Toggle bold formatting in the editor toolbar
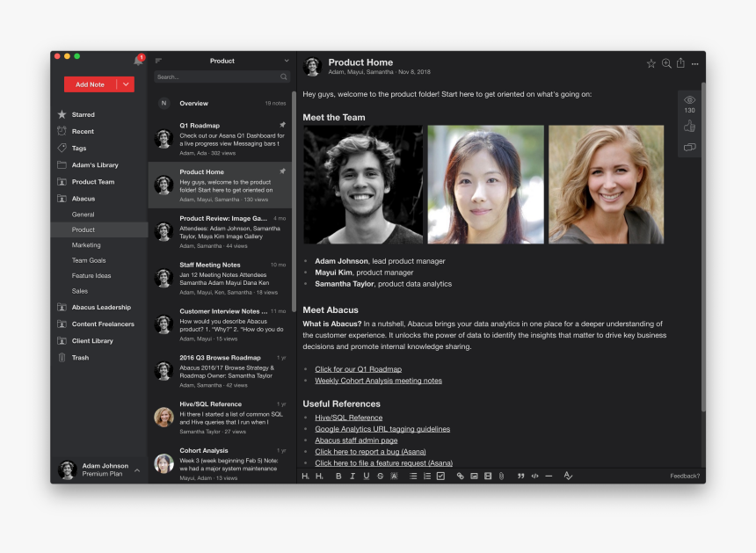 (x=338, y=476)
